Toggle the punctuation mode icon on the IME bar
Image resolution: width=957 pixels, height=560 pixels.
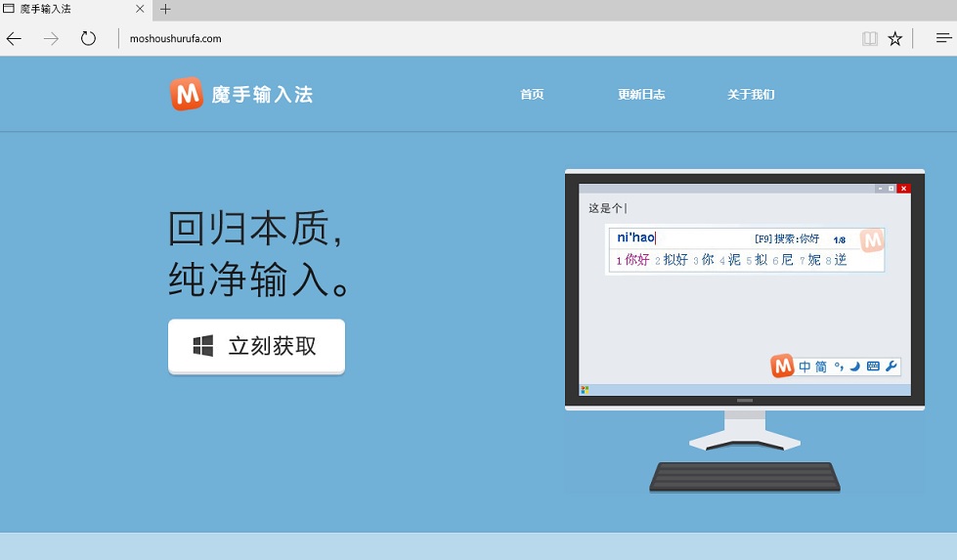tap(839, 366)
